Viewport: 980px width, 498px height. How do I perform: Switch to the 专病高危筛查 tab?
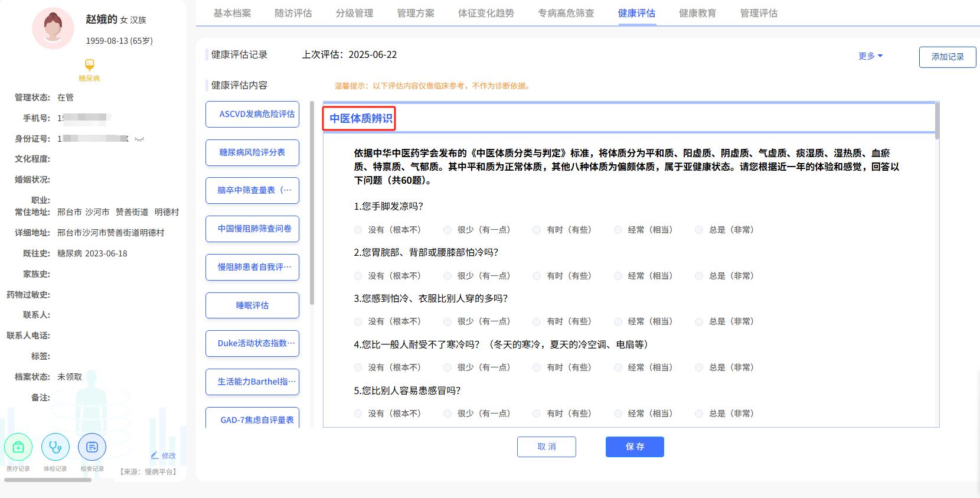pyautogui.click(x=566, y=13)
